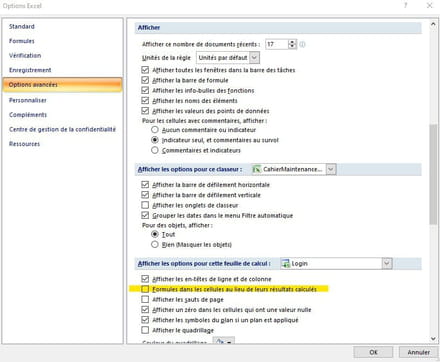The height and width of the screenshot is (362, 440).
Task: Enable Afficher le quadrillage checkbox
Action: tap(145, 330)
